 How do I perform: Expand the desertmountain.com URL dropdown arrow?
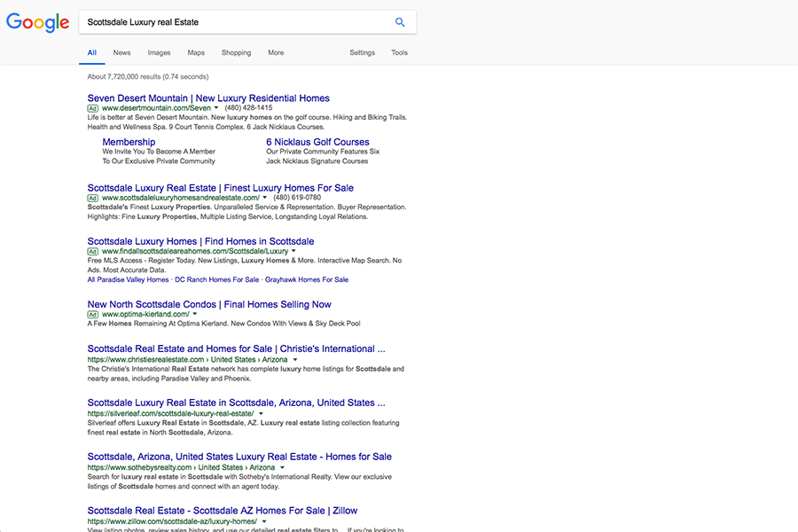[216, 108]
